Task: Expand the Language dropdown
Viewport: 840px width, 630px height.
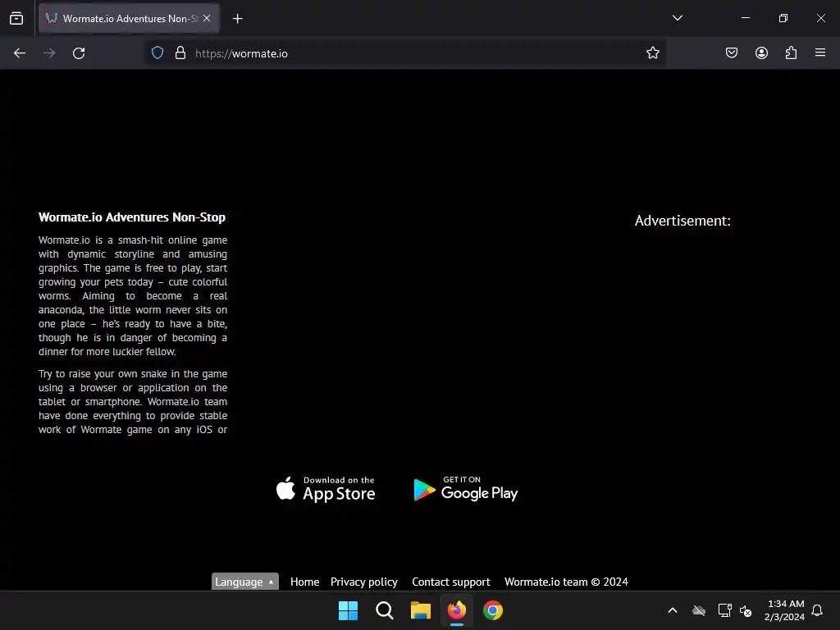Action: 244,582
